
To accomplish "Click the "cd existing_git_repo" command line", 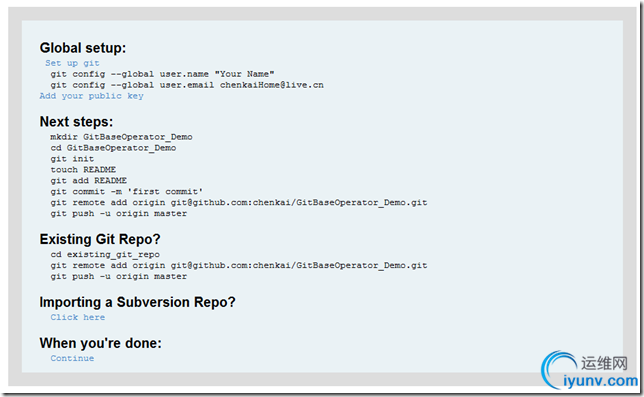I will point(105,255).
